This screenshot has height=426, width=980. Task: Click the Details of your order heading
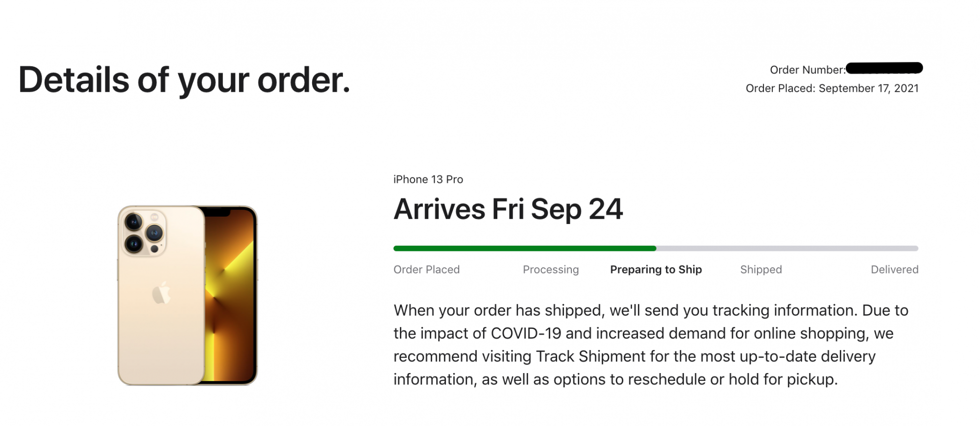[x=184, y=80]
